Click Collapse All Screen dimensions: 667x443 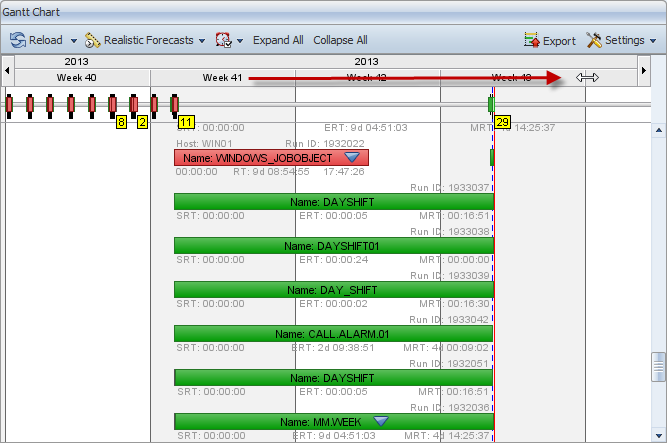(340, 41)
